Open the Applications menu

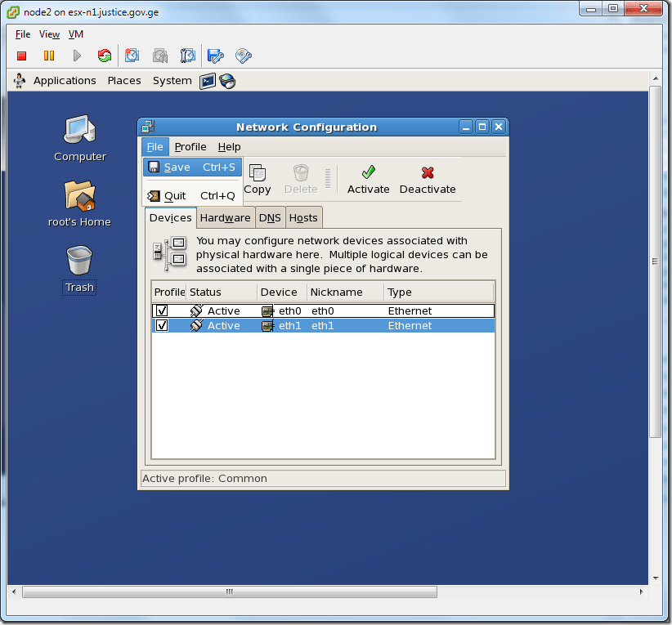[65, 80]
